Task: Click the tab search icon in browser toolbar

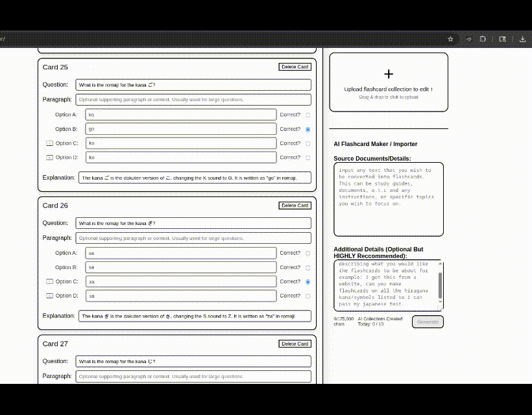Action: click(x=503, y=39)
